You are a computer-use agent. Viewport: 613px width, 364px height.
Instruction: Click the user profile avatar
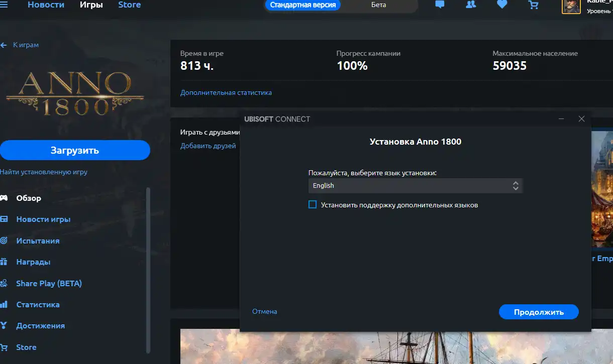(571, 6)
